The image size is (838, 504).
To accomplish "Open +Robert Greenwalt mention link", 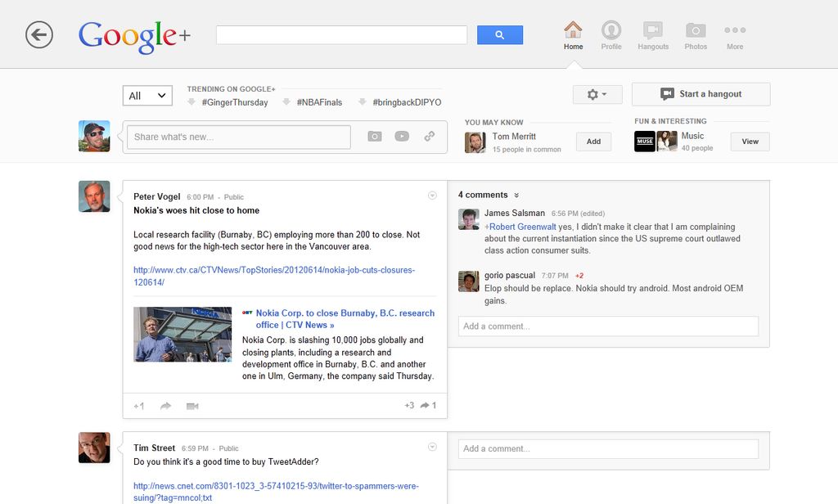I will (x=520, y=227).
